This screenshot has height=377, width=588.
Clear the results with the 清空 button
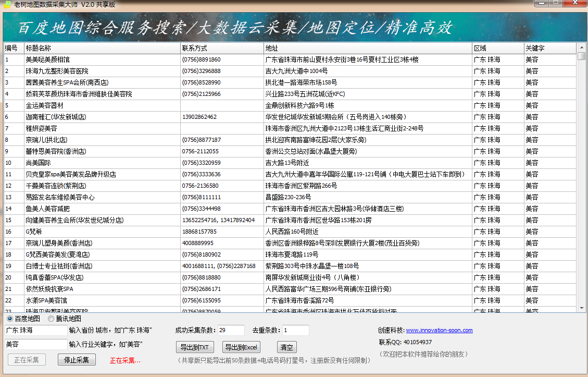(286, 347)
